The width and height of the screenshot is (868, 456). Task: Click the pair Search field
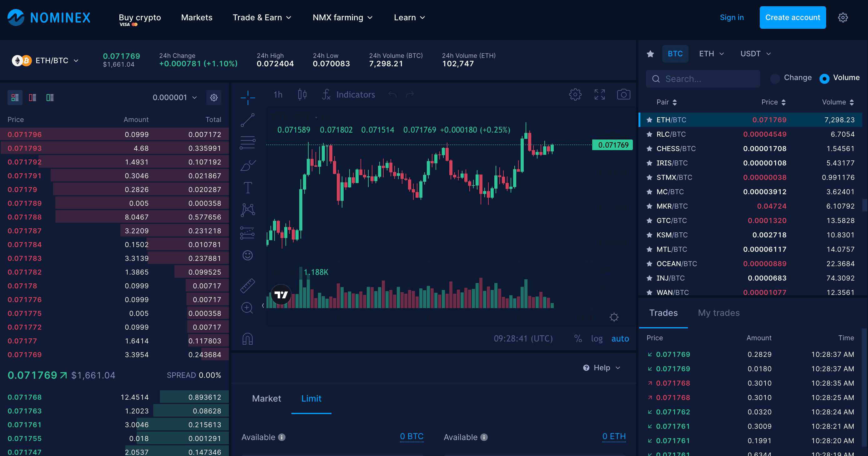pos(703,79)
